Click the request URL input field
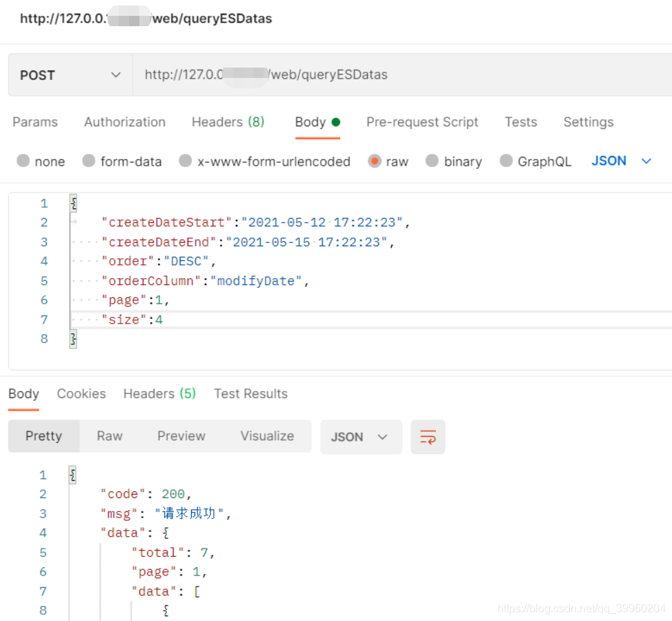672x621 pixels. click(x=402, y=75)
